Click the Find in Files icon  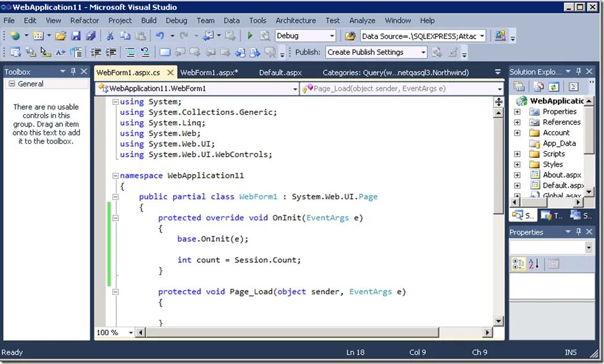pyautogui.click(x=266, y=36)
